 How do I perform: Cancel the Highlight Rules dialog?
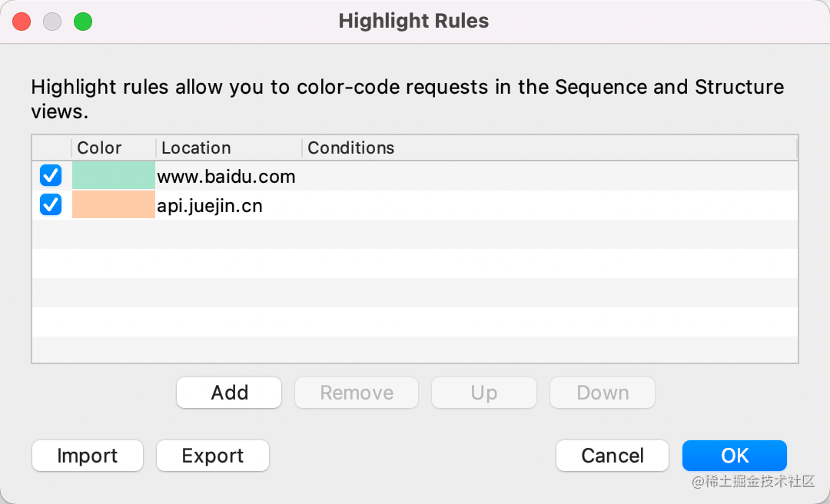click(613, 456)
